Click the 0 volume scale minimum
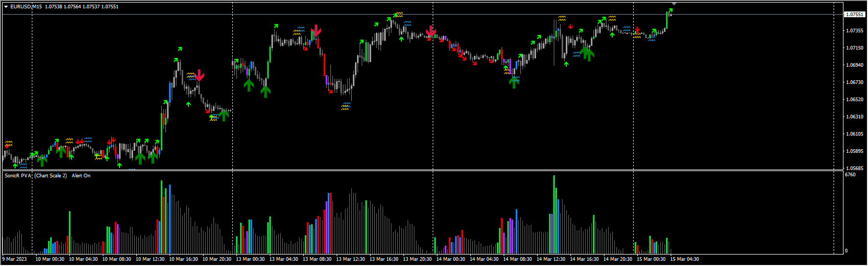This screenshot has width=868, height=266. (x=846, y=251)
